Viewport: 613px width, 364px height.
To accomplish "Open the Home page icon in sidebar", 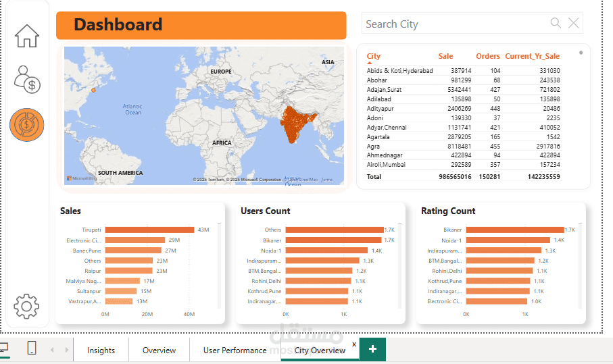I will pos(27,36).
